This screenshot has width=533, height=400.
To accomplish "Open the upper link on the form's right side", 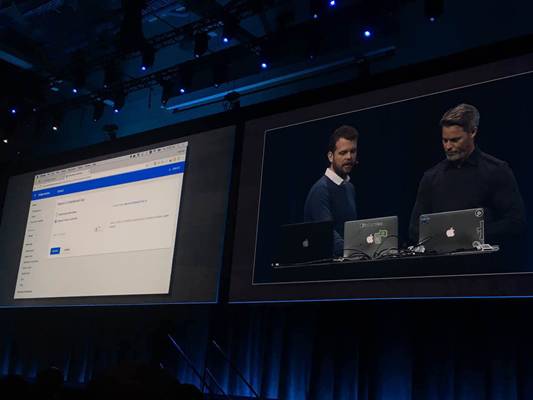I will [x=130, y=203].
